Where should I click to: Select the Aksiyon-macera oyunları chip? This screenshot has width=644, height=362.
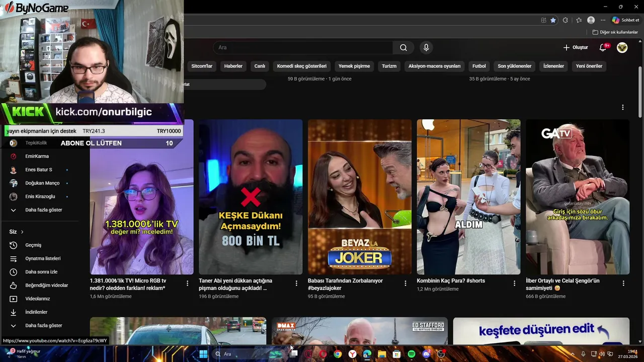(x=435, y=66)
